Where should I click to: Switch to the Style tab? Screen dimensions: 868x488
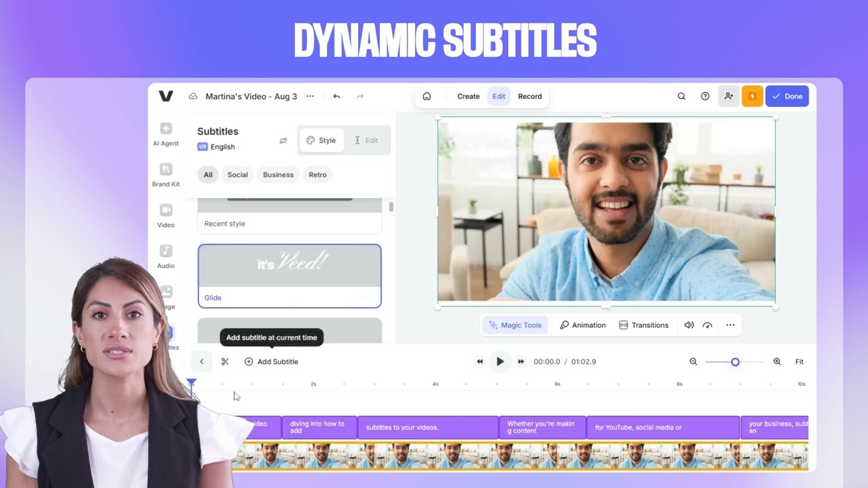(321, 140)
